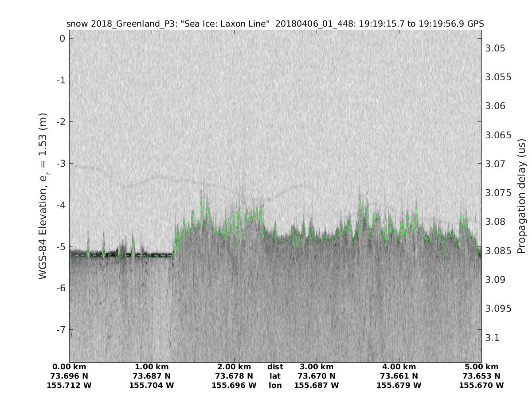Click the "dist" legend label on x-axis
Image resolution: width=532 pixels, height=399 pixels.
pyautogui.click(x=275, y=367)
